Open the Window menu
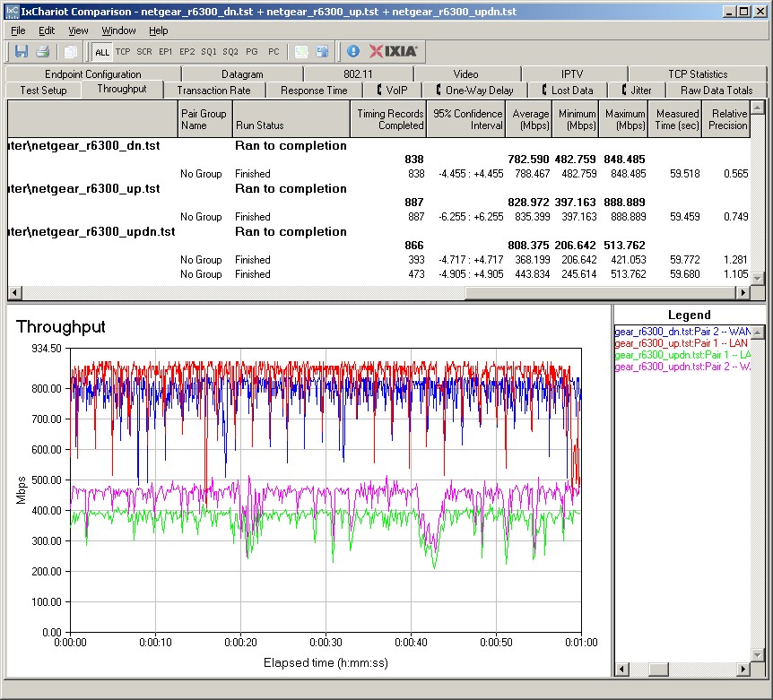 pyautogui.click(x=118, y=30)
